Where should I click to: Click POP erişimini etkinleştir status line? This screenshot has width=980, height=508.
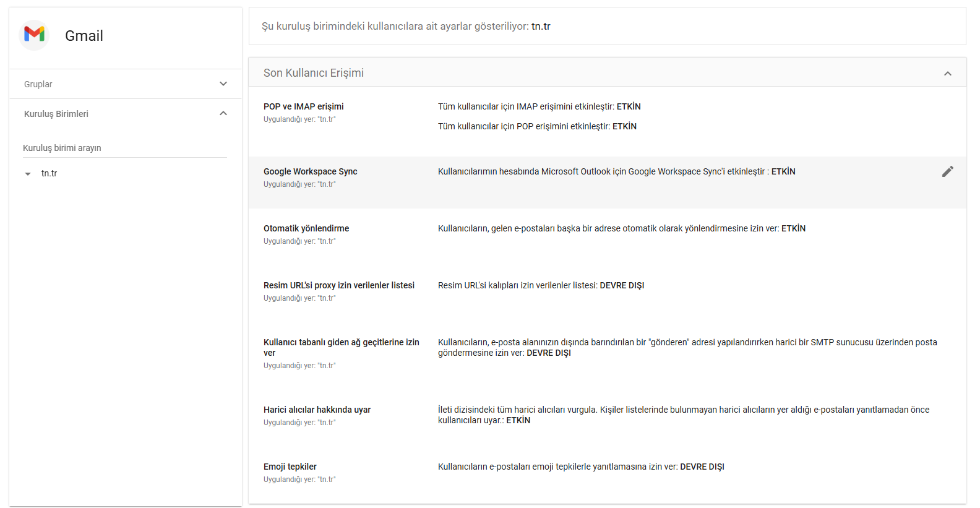click(x=537, y=126)
